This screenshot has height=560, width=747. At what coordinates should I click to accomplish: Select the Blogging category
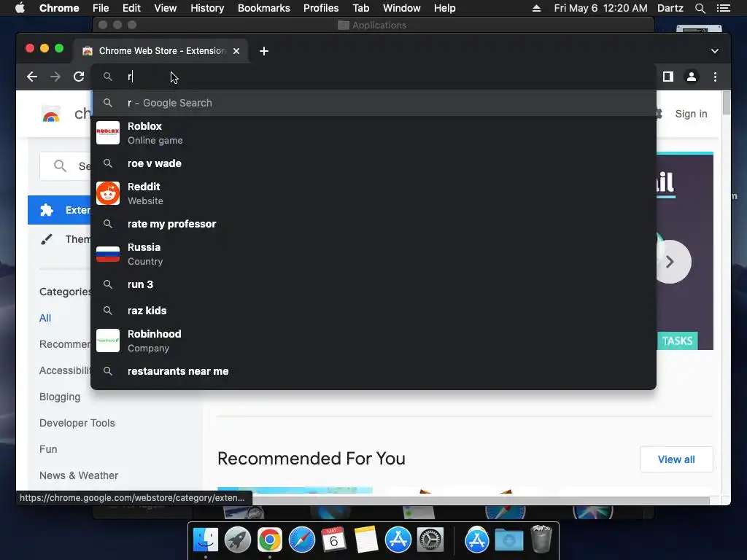pyautogui.click(x=60, y=397)
